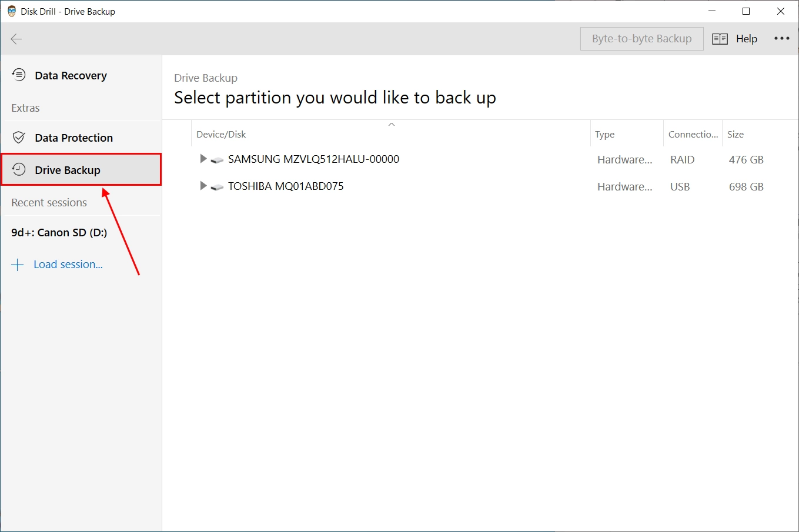Click the USB connection cell
799x532 pixels.
680,187
